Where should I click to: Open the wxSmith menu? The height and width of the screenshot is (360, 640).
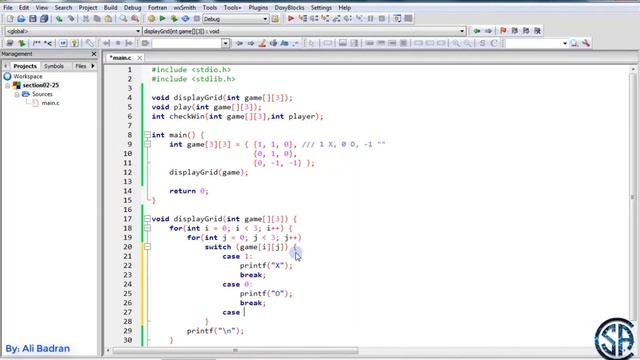click(184, 7)
